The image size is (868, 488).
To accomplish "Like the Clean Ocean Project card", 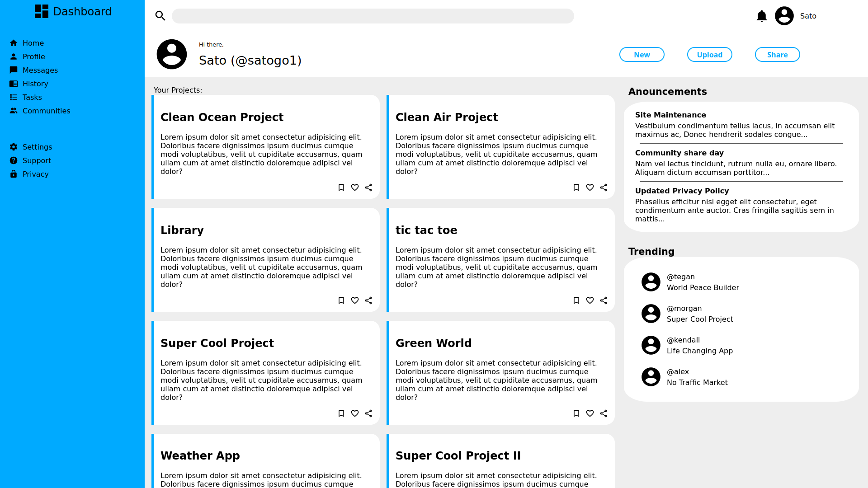I will (x=355, y=188).
